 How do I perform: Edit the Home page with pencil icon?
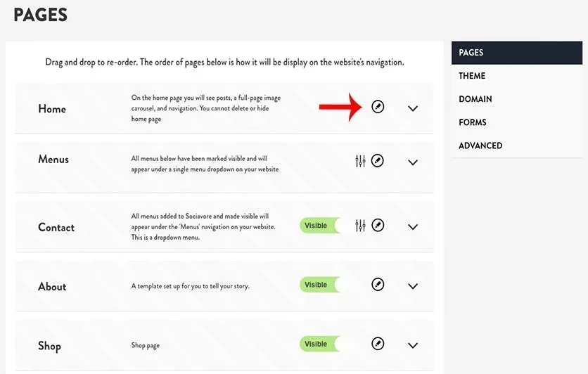point(378,107)
